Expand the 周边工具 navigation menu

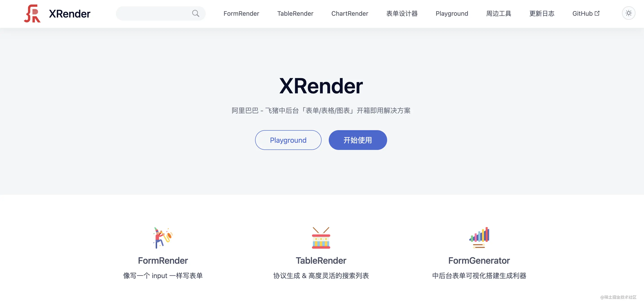pos(498,13)
